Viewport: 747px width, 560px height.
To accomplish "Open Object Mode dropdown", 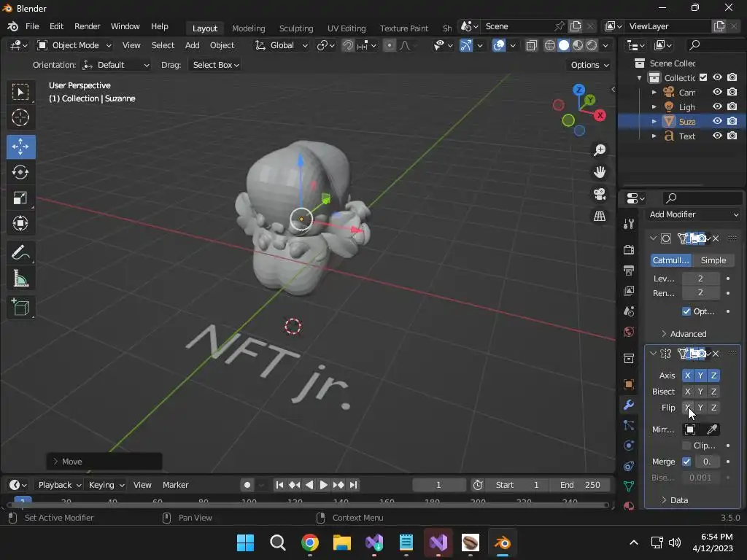I will point(75,45).
